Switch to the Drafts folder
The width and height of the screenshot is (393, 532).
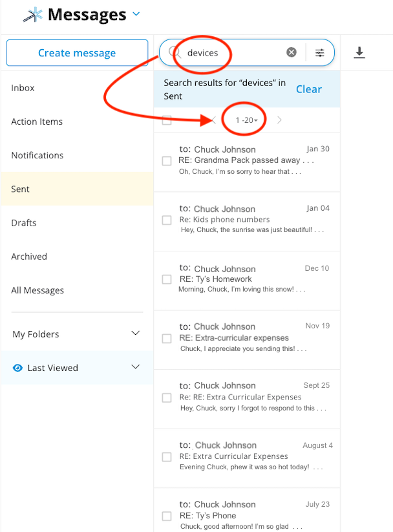tap(24, 222)
